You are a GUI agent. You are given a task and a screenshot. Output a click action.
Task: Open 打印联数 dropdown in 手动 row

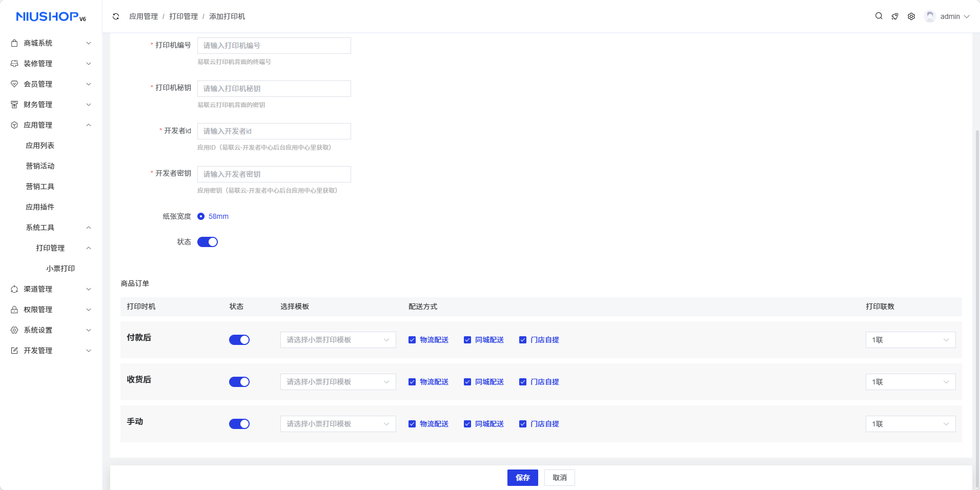point(911,424)
